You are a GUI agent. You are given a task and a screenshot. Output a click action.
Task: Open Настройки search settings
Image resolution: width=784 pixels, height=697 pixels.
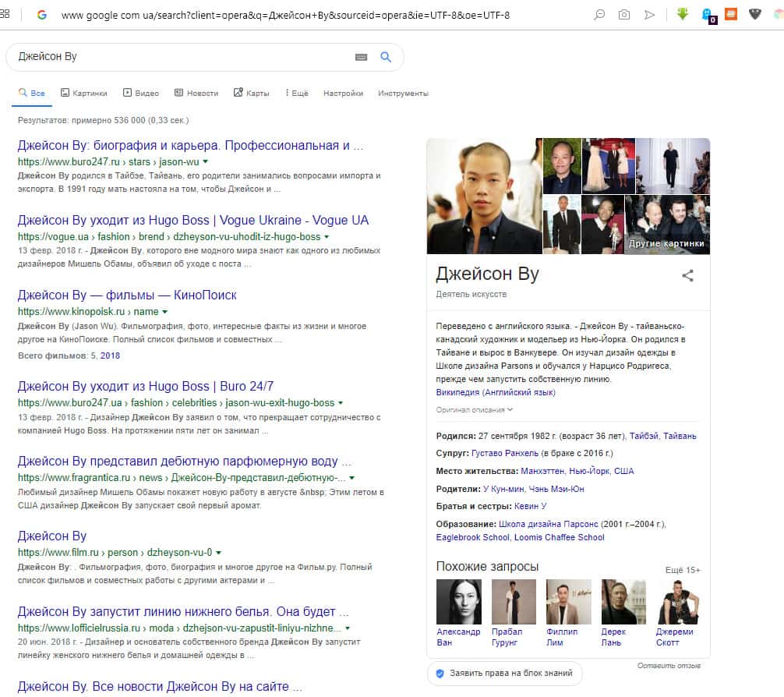[343, 93]
